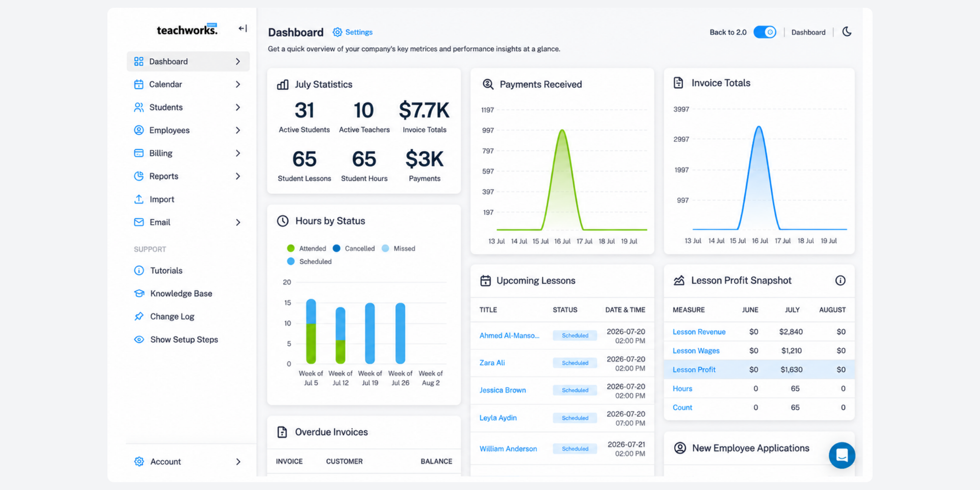Open the chat support bubble

[x=842, y=455]
